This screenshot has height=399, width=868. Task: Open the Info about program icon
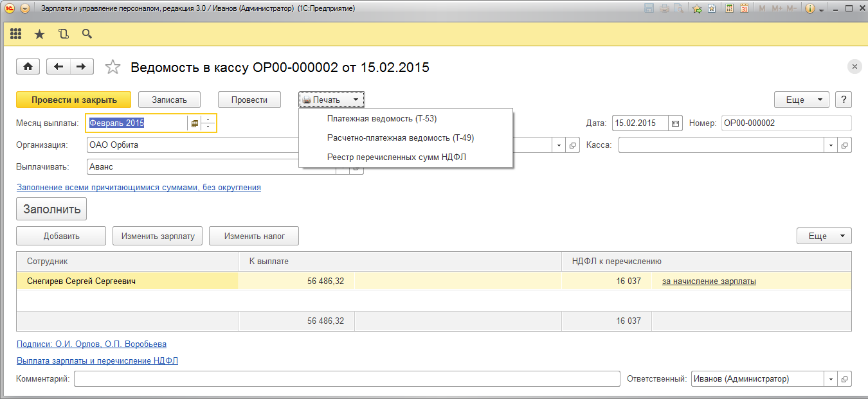point(809,8)
